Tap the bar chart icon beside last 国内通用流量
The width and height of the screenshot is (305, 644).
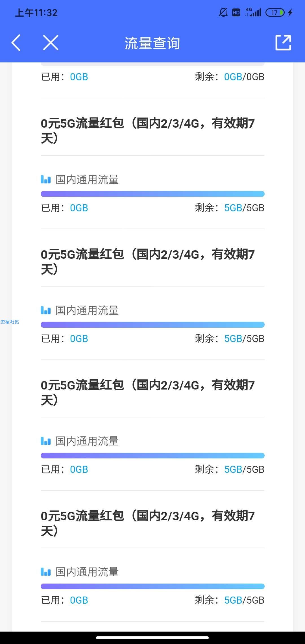tap(46, 572)
